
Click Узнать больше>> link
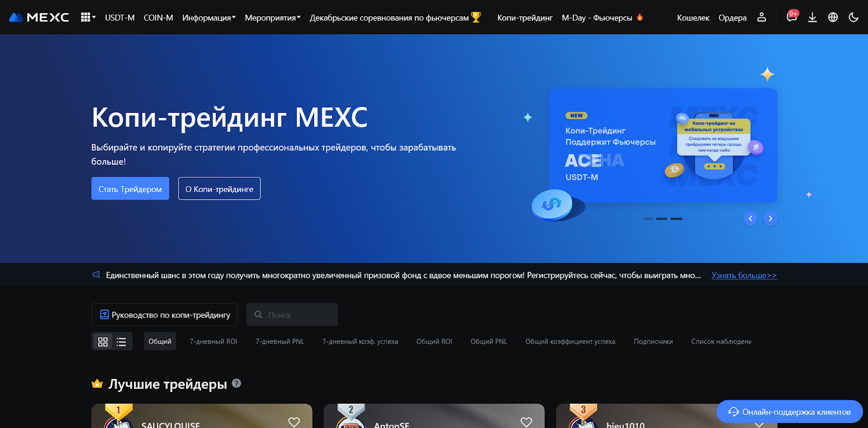point(744,276)
